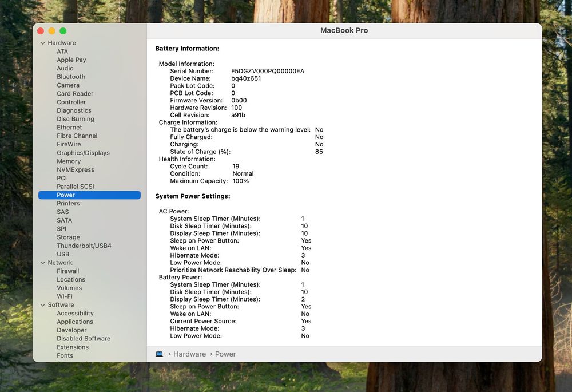Image resolution: width=572 pixels, height=392 pixels.
Task: Open Graphics/Displays information
Action: coord(83,153)
